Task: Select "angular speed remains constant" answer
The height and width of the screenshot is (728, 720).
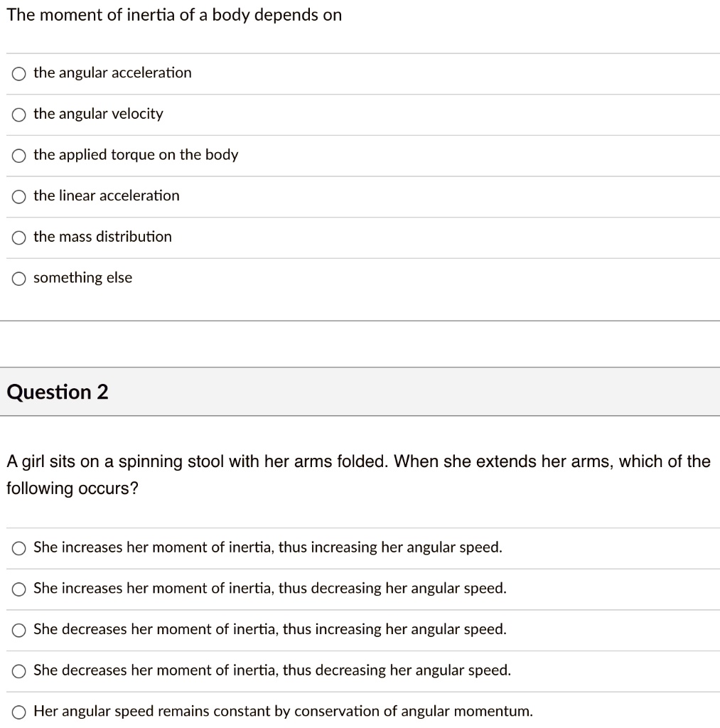Action: coord(18,711)
